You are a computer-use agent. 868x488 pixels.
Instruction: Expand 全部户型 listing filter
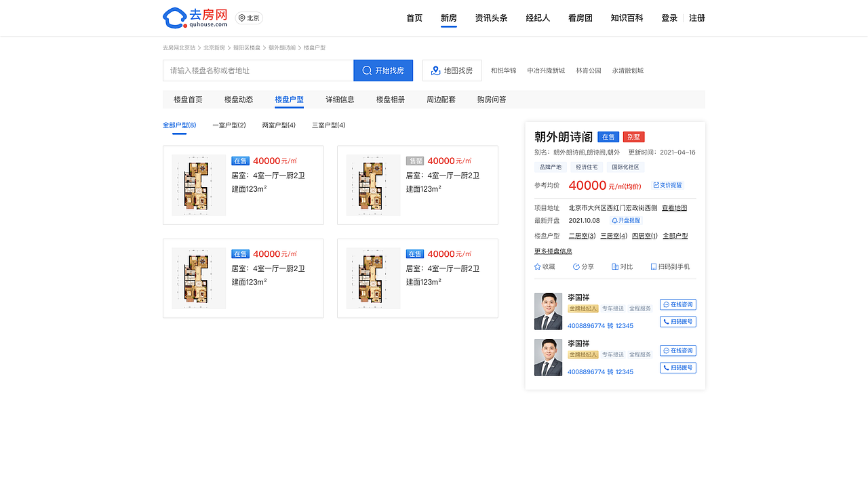pyautogui.click(x=178, y=125)
